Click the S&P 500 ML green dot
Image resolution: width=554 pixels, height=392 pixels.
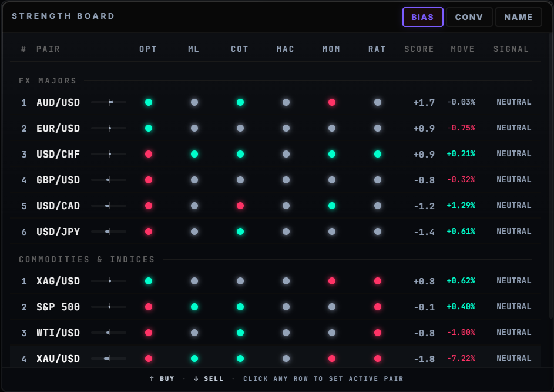[194, 307]
